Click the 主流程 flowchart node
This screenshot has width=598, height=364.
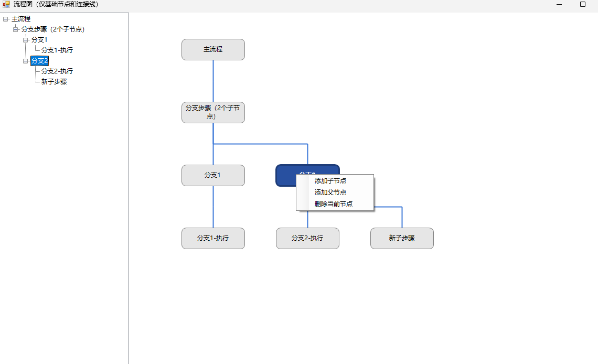point(213,49)
